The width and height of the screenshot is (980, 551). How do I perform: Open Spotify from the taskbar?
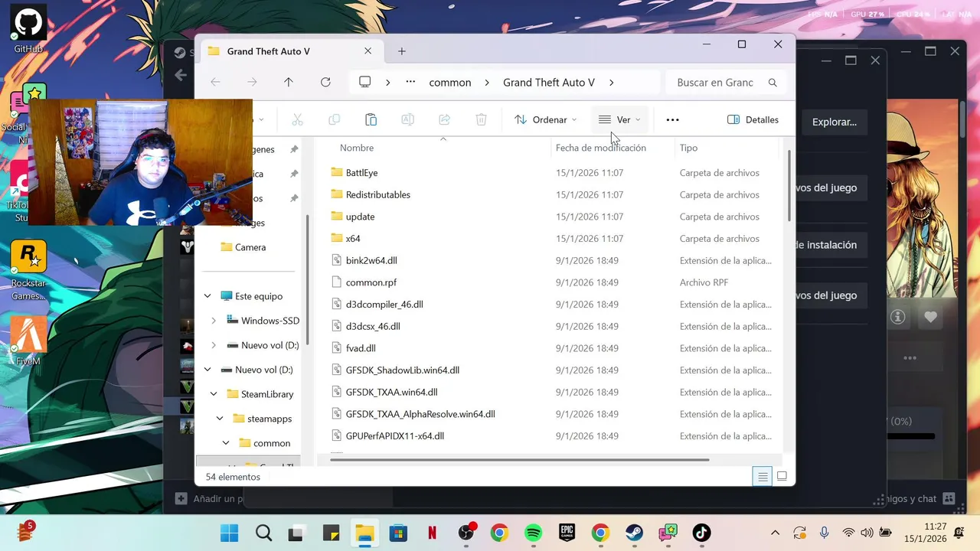coord(534,533)
